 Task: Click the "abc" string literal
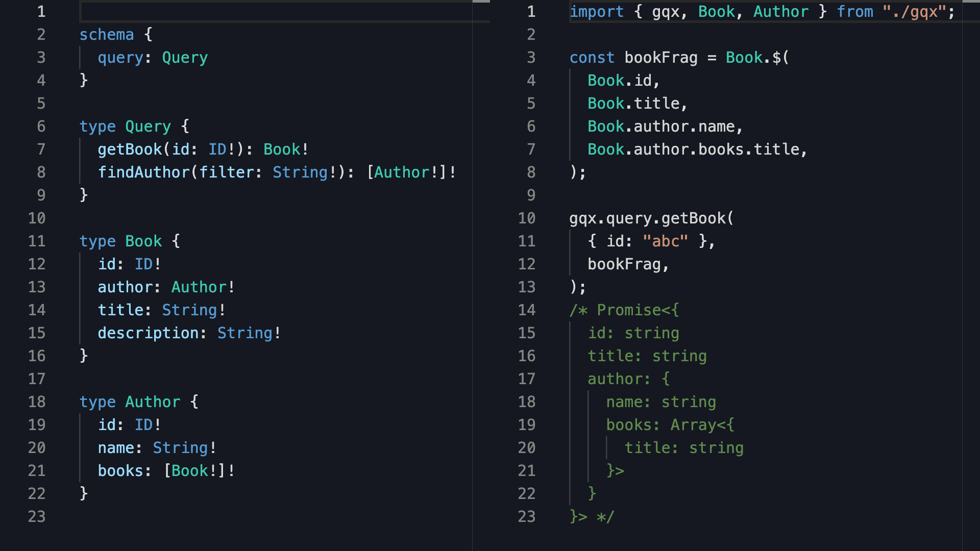click(666, 241)
